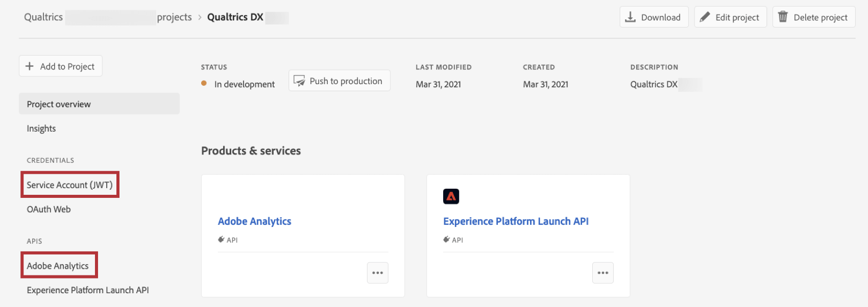Click the In development status text

pyautogui.click(x=245, y=84)
